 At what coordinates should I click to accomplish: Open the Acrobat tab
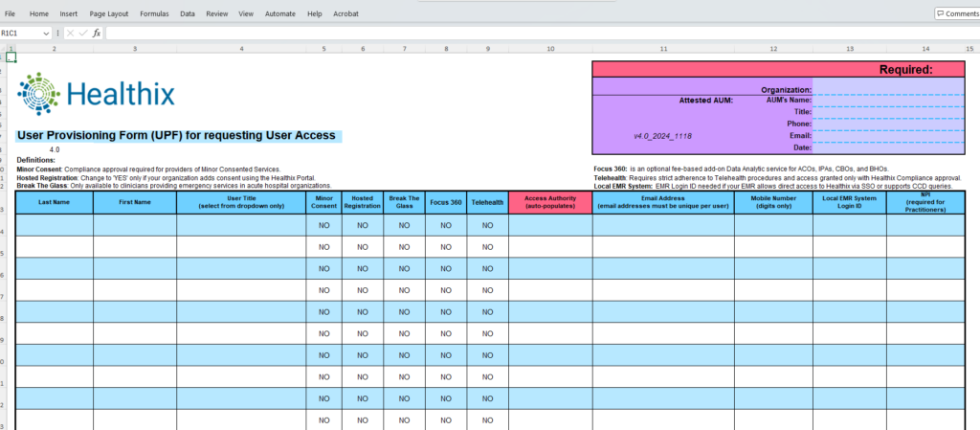coord(345,13)
